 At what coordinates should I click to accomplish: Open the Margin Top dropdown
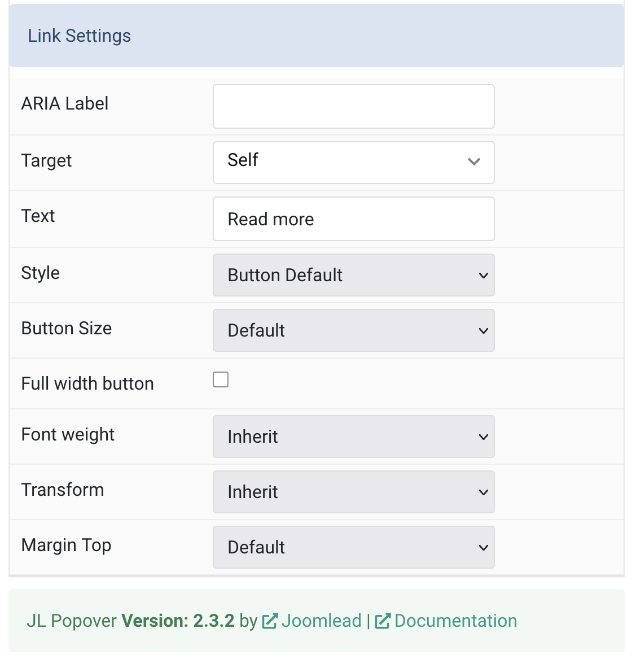tap(354, 547)
